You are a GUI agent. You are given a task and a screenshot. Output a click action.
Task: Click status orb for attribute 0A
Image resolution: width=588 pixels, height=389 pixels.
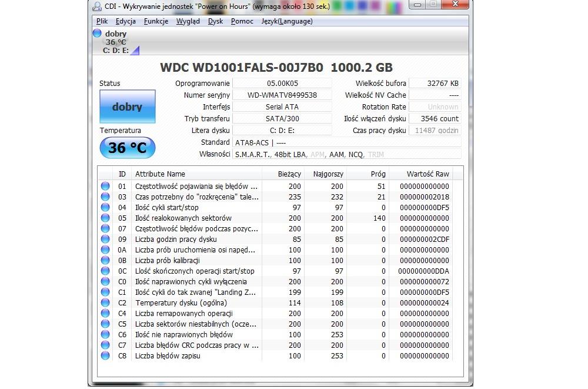(x=105, y=250)
